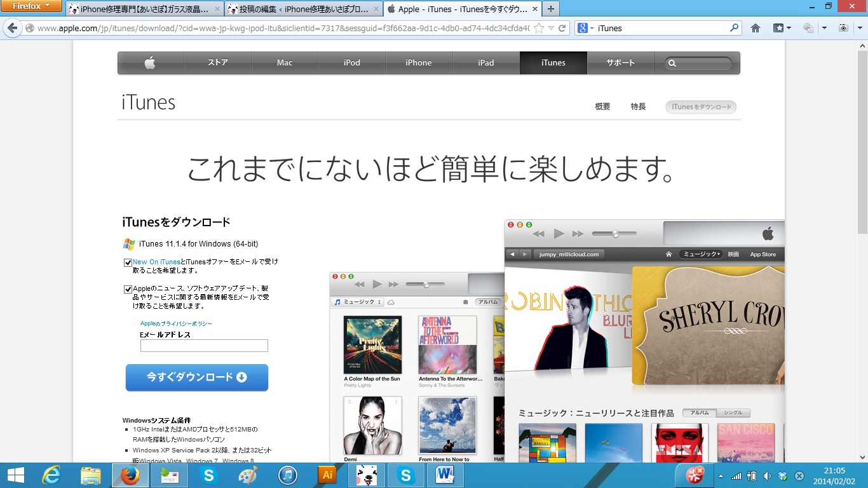
Task: Open a new tab with the plus button
Action: [x=550, y=9]
